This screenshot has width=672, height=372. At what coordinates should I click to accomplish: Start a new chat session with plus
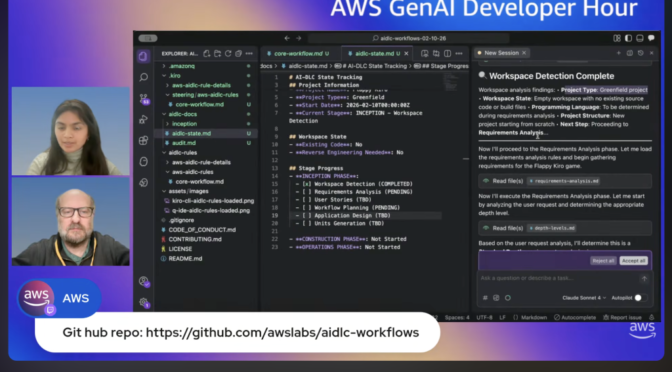pyautogui.click(x=618, y=53)
